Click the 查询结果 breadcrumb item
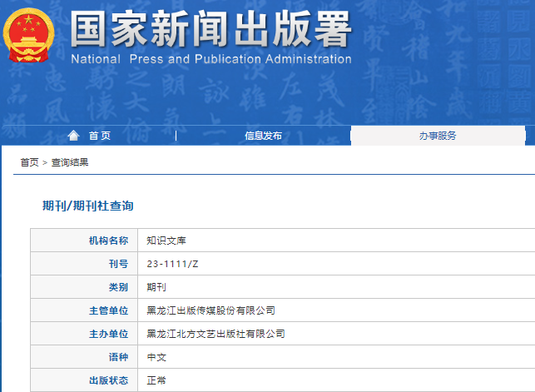Screen dimensions: 535x392 click(x=70, y=162)
